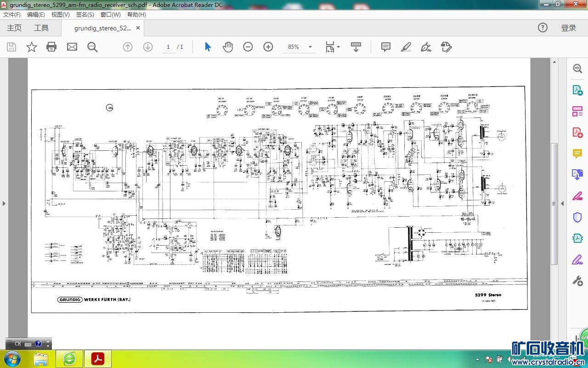The width and height of the screenshot is (588, 368).
Task: Add a sticky note comment
Action: pyautogui.click(x=386, y=47)
